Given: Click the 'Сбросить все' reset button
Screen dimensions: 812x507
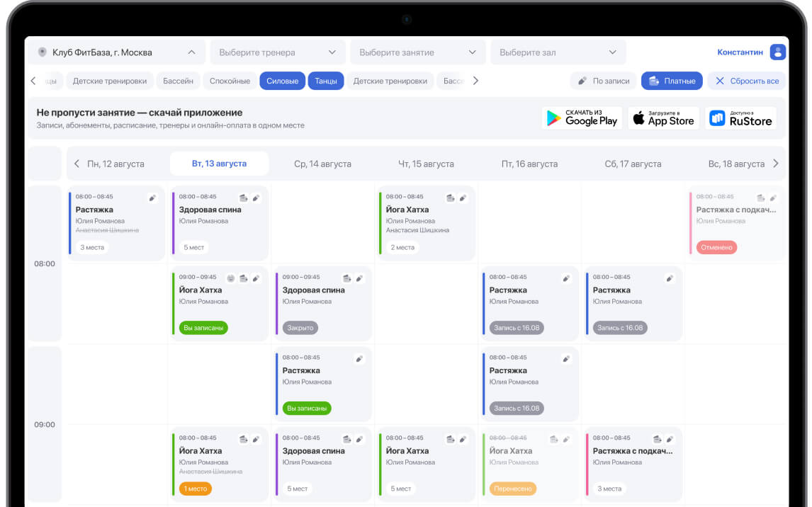Looking at the screenshot, I should 747,81.
